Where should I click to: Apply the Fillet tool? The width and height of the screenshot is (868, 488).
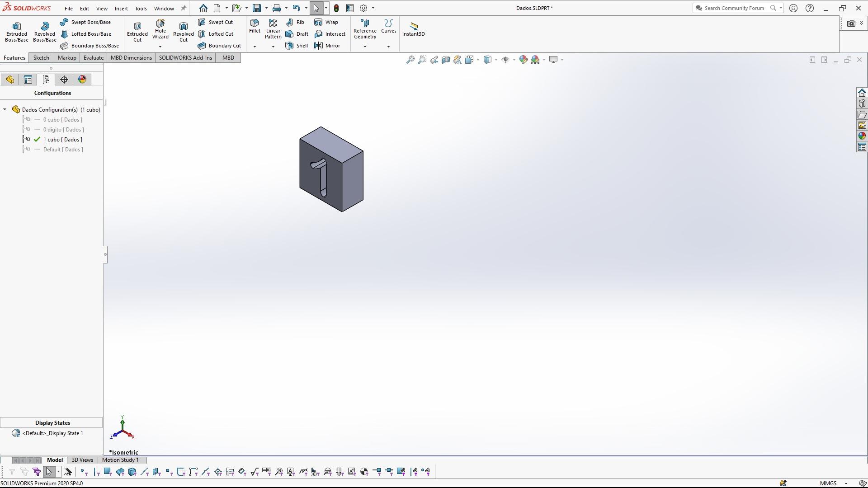point(255,26)
